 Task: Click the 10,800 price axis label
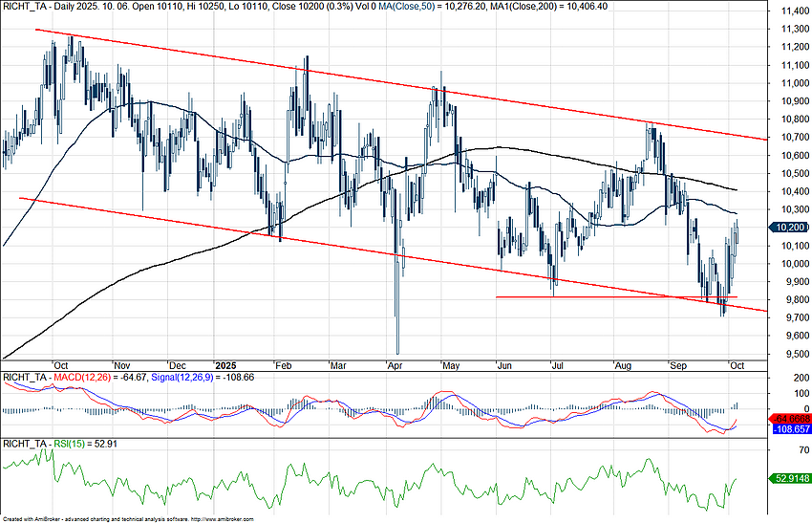pos(791,120)
